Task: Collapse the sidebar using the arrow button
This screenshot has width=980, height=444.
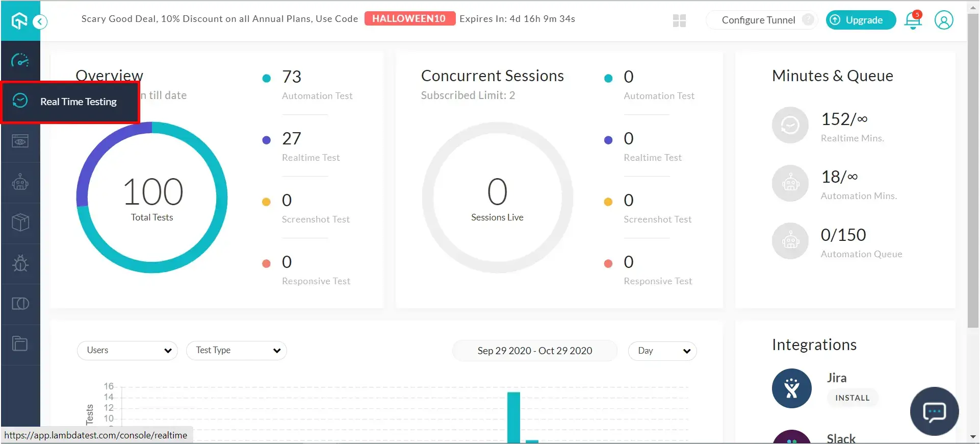Action: coord(39,22)
